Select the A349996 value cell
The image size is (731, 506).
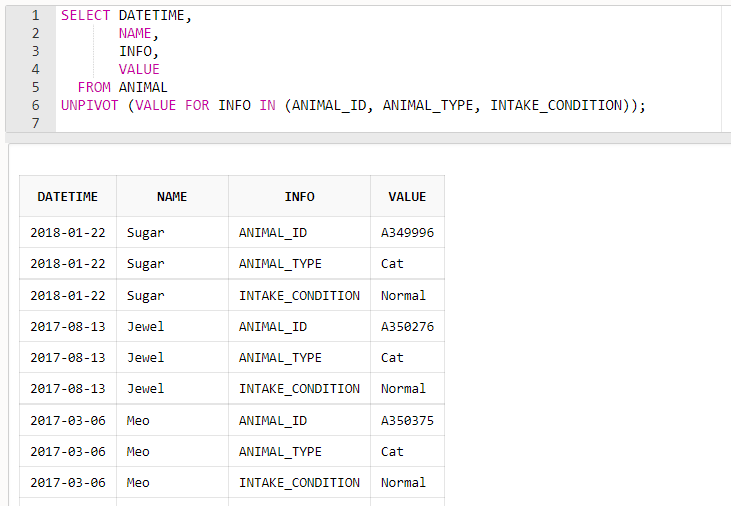[407, 232]
